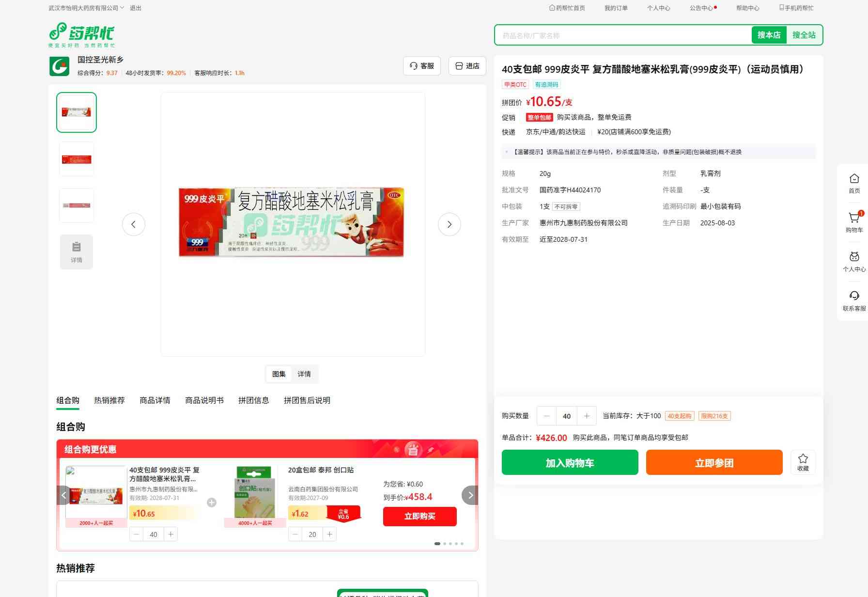868x597 pixels.
Task: Click the orange 立即参团 button
Action: tap(714, 462)
